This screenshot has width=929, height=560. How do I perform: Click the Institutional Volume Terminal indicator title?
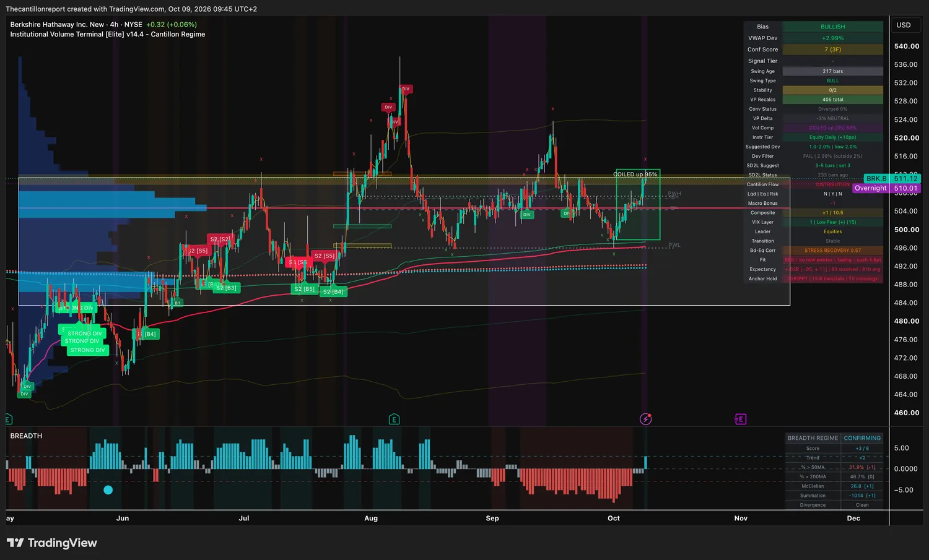(107, 35)
